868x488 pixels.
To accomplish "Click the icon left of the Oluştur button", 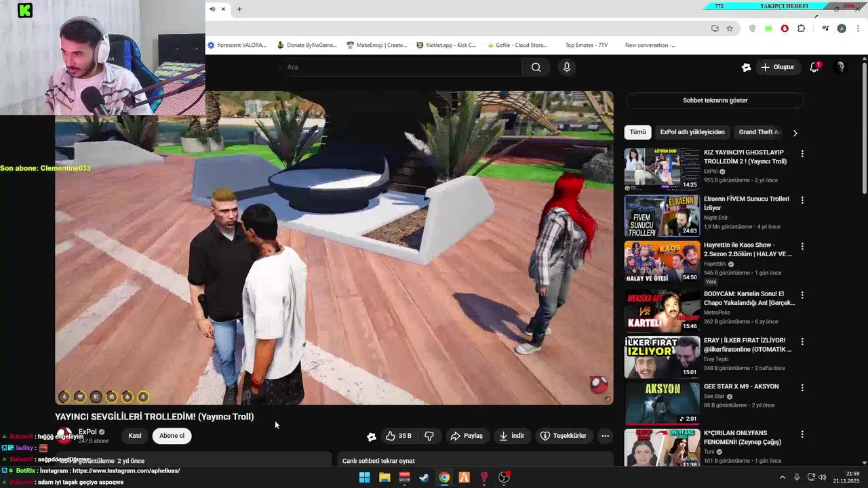I will (746, 67).
